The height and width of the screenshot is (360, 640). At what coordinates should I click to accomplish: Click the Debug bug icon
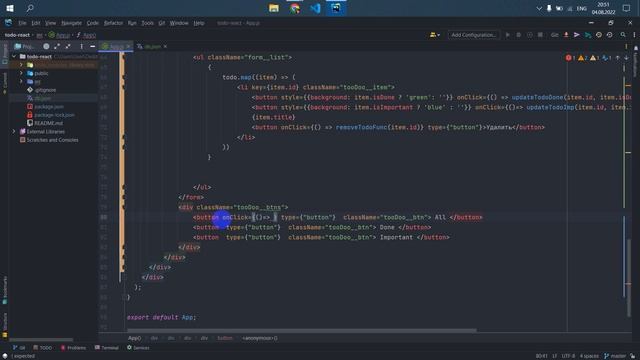pyautogui.click(x=518, y=35)
